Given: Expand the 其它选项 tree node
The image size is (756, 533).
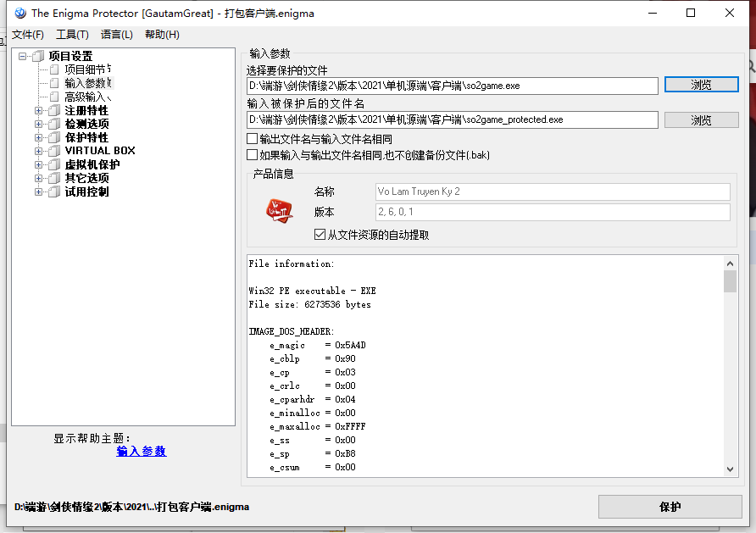Looking at the screenshot, I should (x=39, y=178).
